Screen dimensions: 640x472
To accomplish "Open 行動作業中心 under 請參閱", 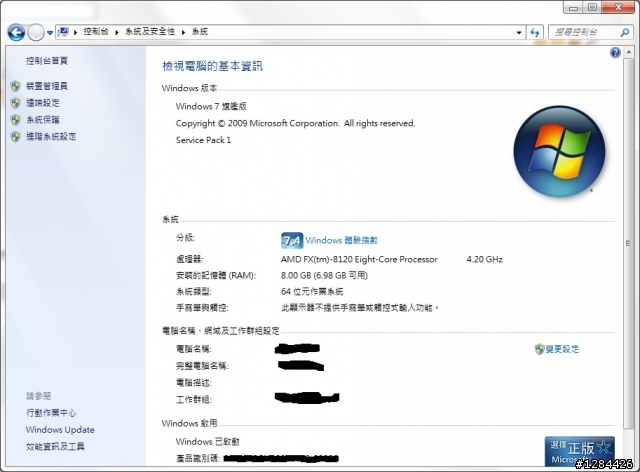I will pyautogui.click(x=51, y=413).
